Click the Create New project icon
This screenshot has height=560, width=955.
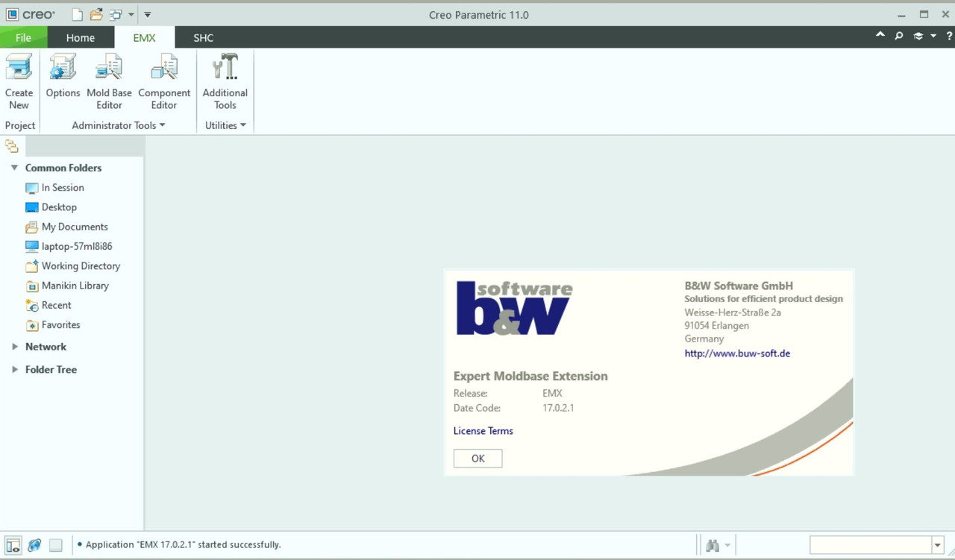[x=19, y=67]
